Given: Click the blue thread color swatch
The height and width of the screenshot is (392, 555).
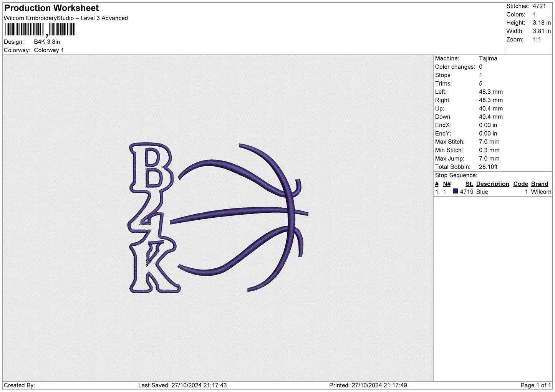Looking at the screenshot, I should [x=455, y=191].
